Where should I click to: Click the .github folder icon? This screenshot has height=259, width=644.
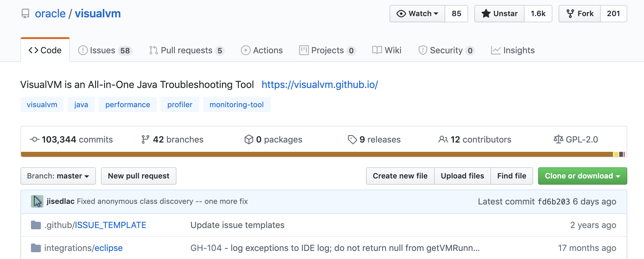click(x=36, y=225)
